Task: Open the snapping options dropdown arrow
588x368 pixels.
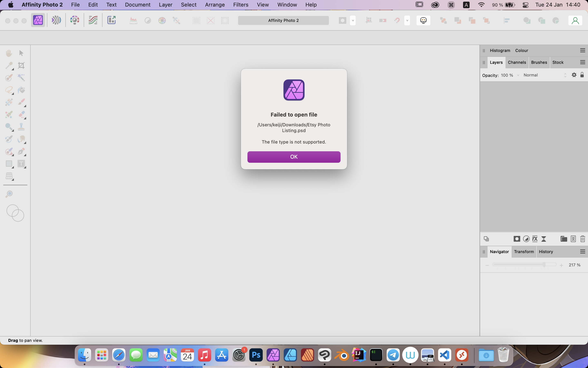Action: tap(407, 20)
